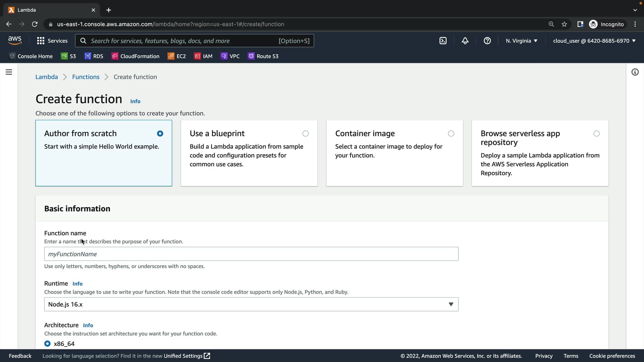644x362 pixels.
Task: Open the notifications bell icon
Action: [x=465, y=41]
